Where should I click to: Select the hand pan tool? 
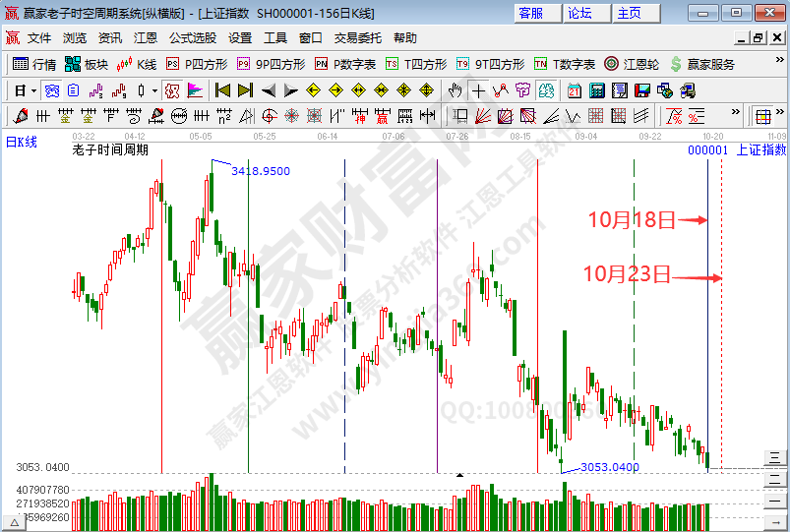(x=455, y=90)
